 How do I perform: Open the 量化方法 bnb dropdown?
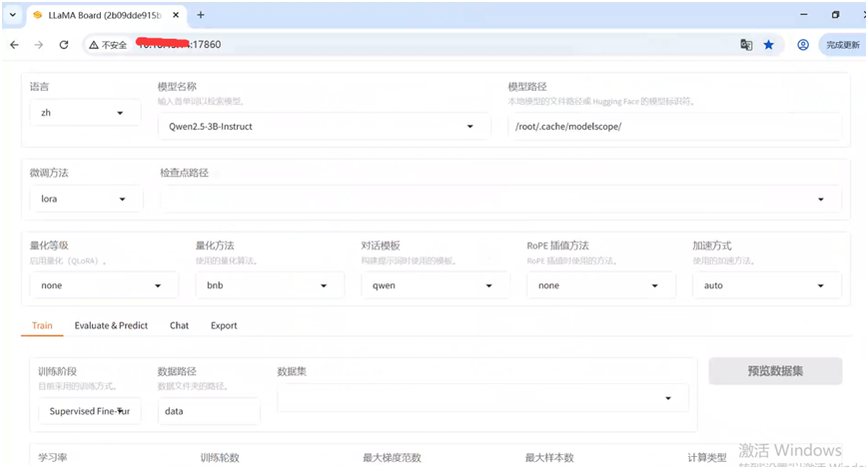270,285
